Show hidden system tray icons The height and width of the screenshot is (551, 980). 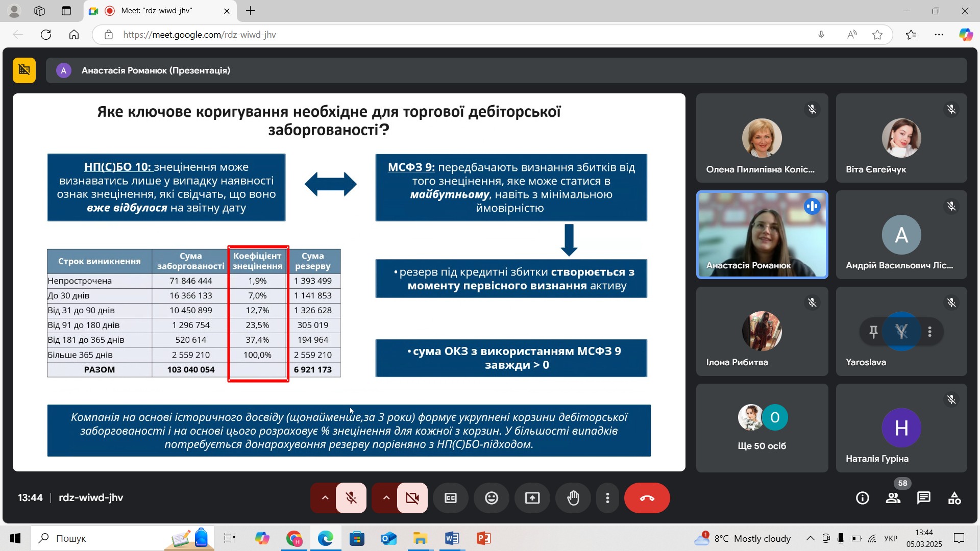tap(810, 538)
